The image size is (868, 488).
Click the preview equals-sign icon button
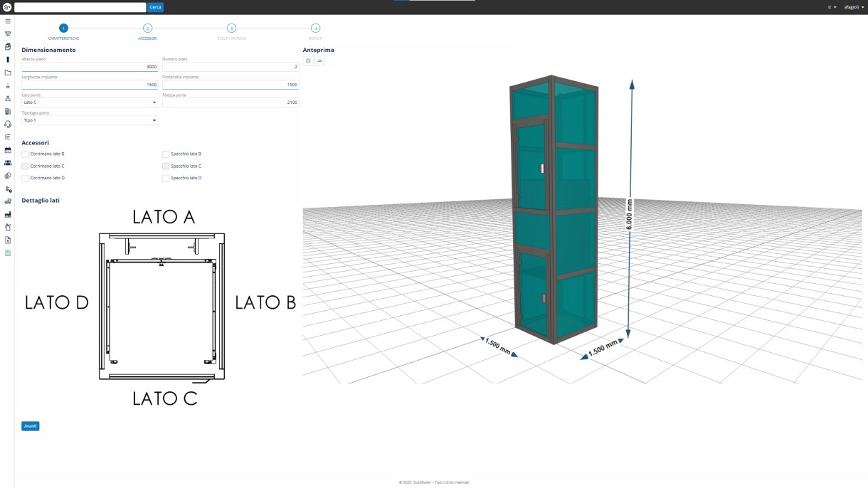[320, 61]
